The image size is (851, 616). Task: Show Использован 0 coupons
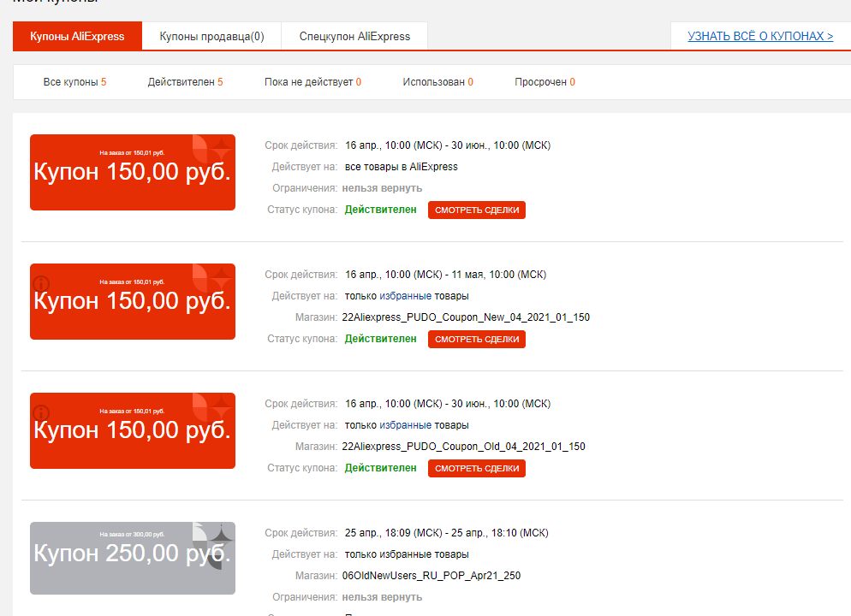[x=438, y=82]
